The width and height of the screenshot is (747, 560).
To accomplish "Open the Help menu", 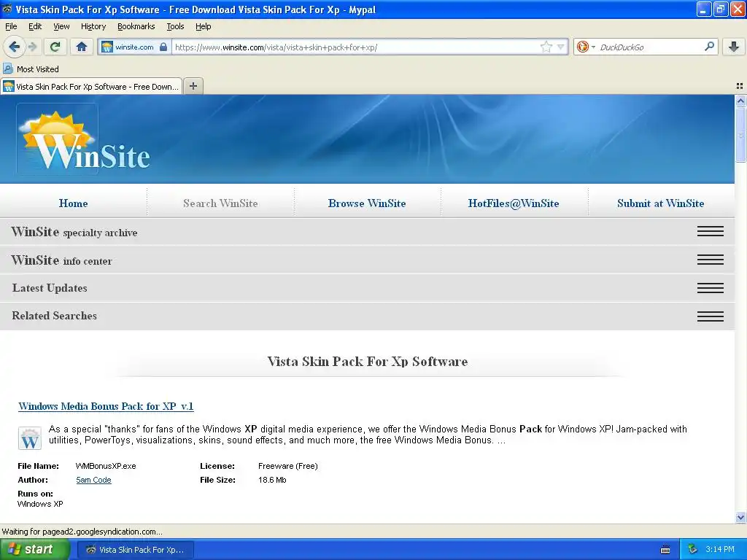I will [203, 26].
